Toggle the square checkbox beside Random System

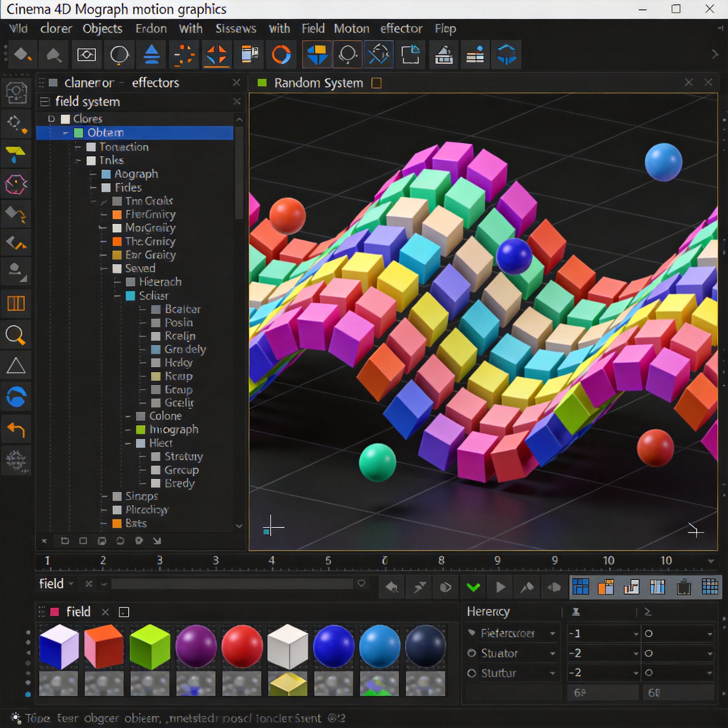click(376, 83)
